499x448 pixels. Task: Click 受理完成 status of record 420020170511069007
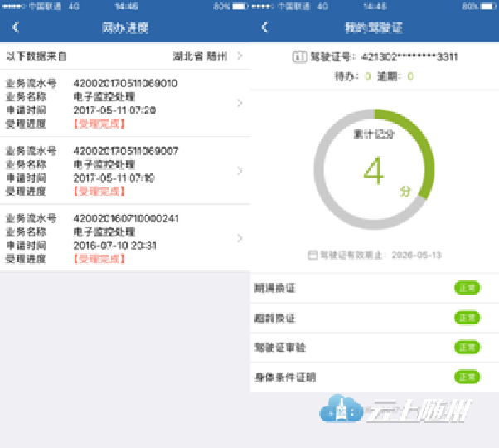coord(99,191)
